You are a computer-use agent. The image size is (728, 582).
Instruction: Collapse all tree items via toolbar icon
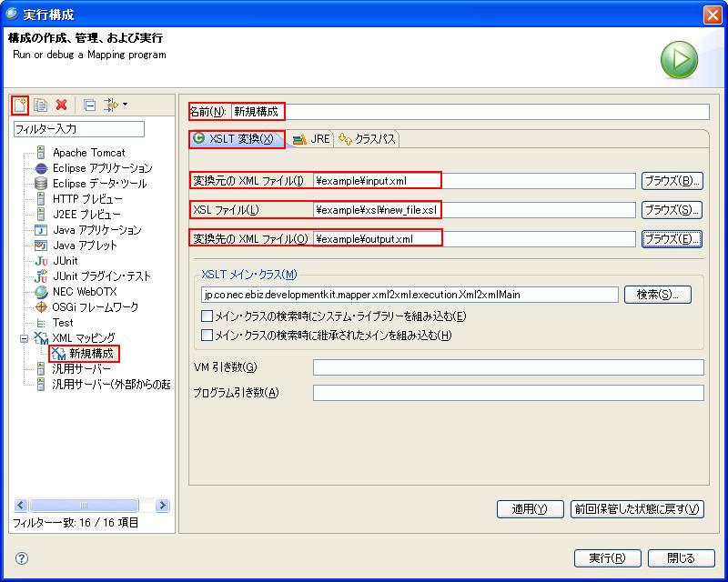[89, 105]
